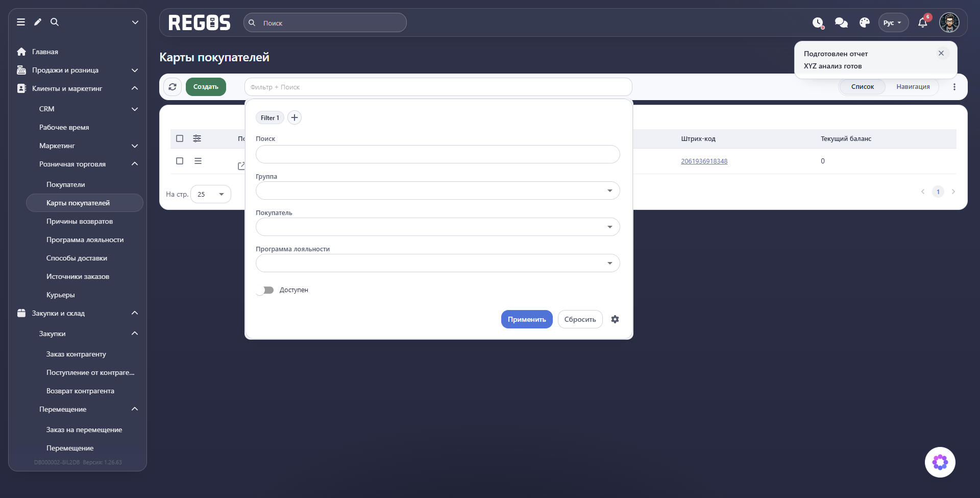Open filter settings gear icon

(x=615, y=319)
